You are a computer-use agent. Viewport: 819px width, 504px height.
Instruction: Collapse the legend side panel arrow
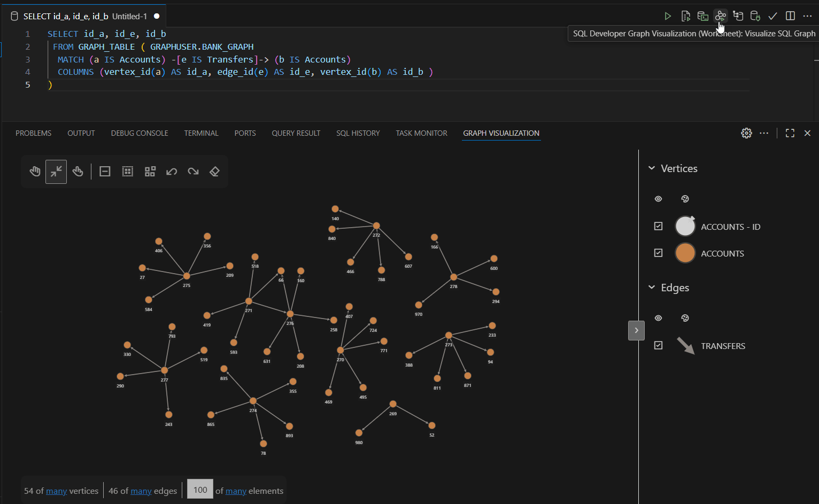pos(636,330)
